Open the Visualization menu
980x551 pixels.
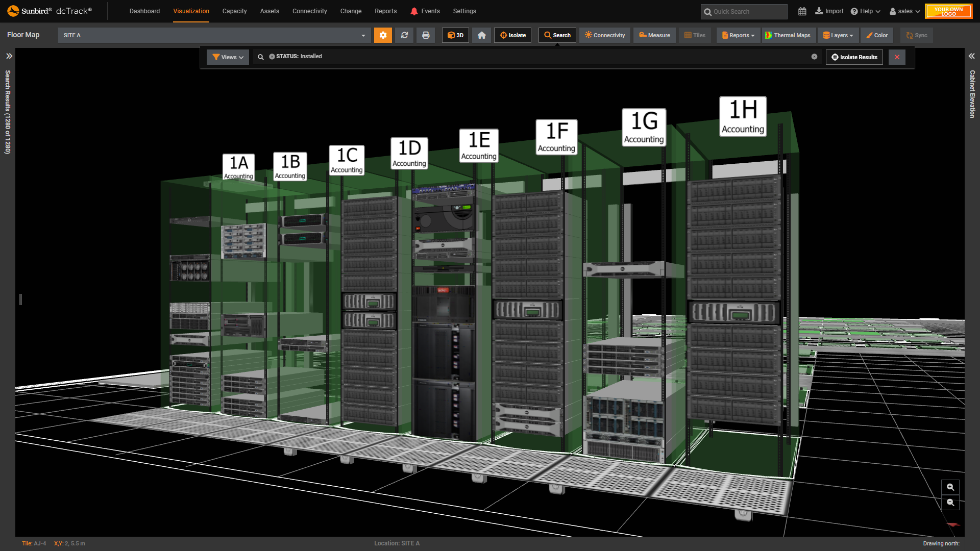[x=191, y=11]
